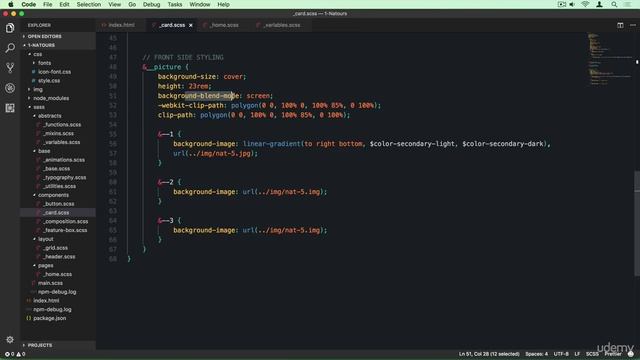Screen dimensions: 640x360
Task: Open icon-font.css in the explorer
Action: [x=58, y=72]
